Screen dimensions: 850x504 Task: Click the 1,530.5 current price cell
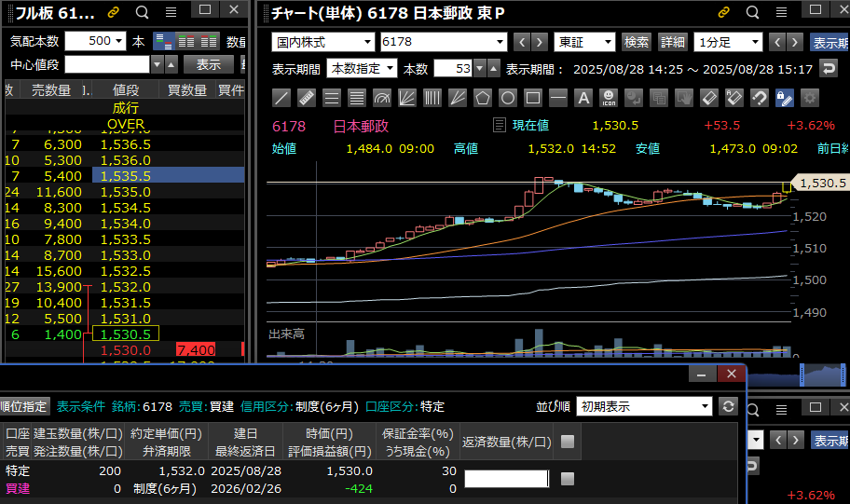126,334
